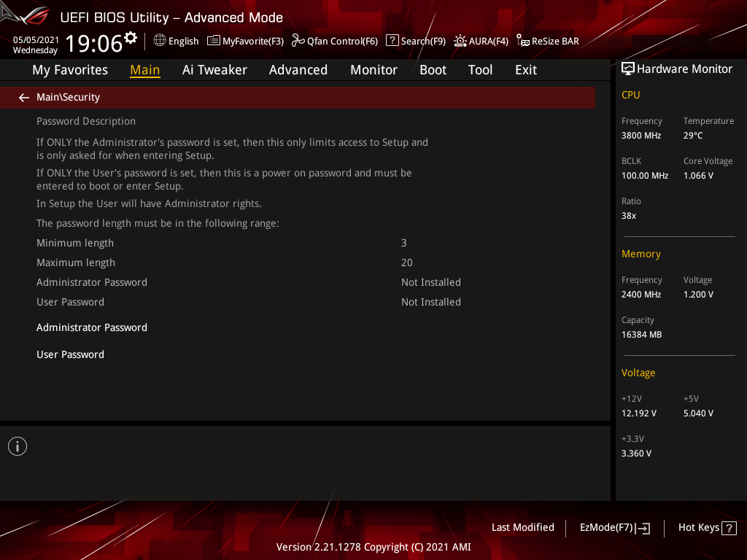Viewport: 747px width, 560px height.
Task: Click User Password Not Installed status
Action: coord(430,302)
